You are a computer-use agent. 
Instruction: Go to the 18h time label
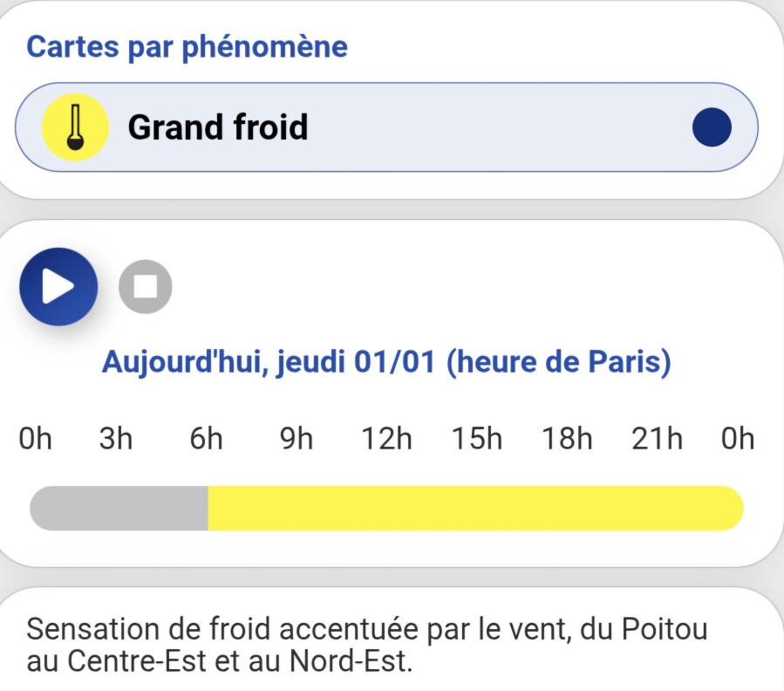pyautogui.click(x=567, y=439)
